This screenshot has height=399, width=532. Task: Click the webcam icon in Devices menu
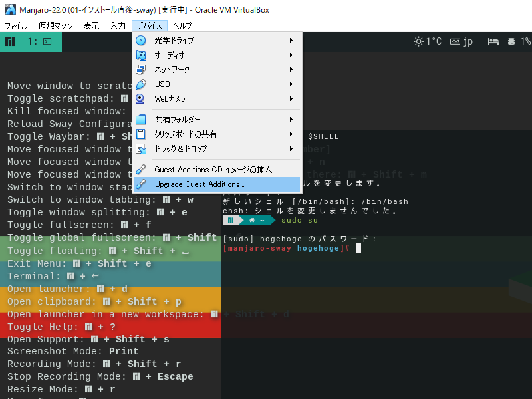coord(140,98)
